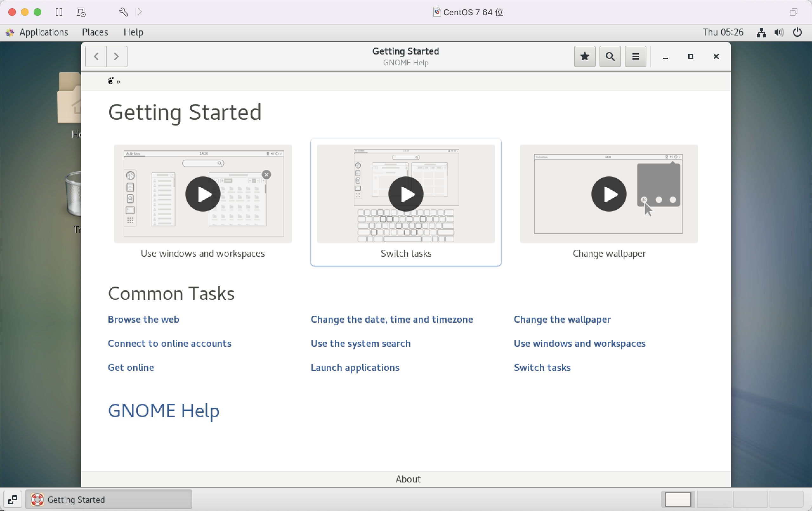Click the Home folder desktop icon
Image resolution: width=812 pixels, height=511 pixels.
[x=69, y=98]
